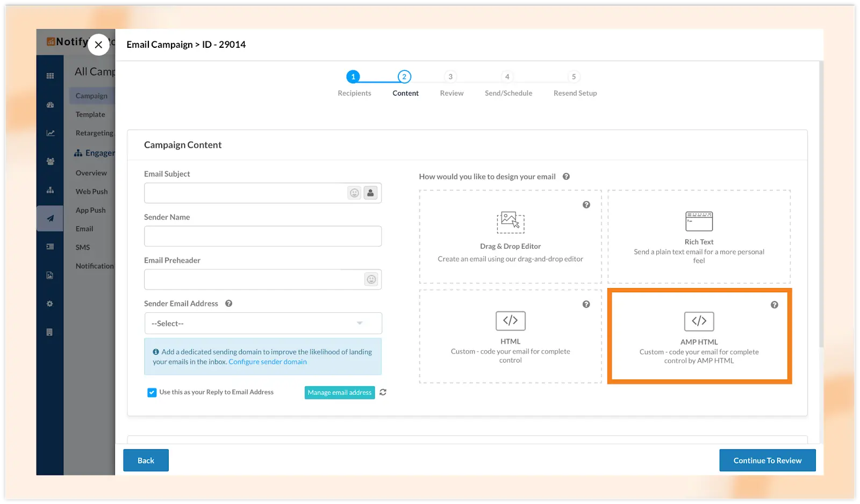Click help icon on AMP HTML card
Image resolution: width=860 pixels, height=504 pixels.
774,305
